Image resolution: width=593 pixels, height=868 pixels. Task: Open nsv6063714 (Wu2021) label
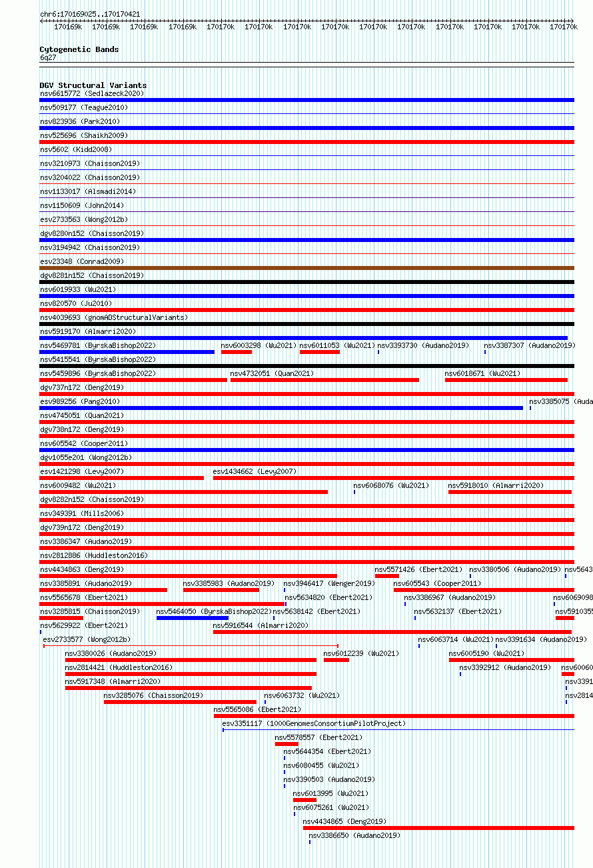pos(456,639)
